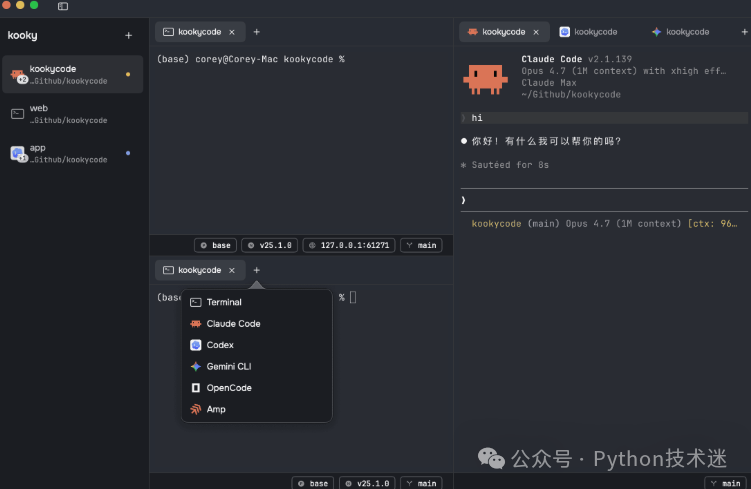Choose OpenCode from the new tab menu
751x489 pixels.
tap(257, 388)
